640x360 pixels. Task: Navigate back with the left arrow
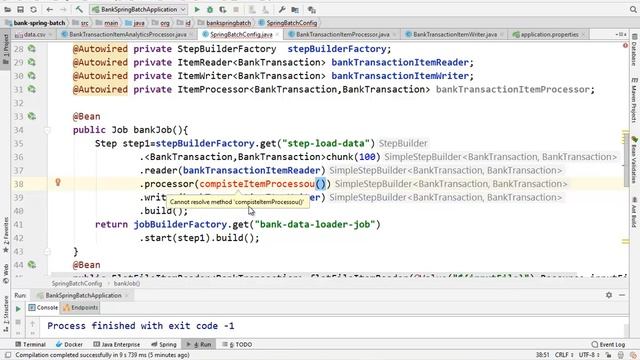tap(49, 9)
